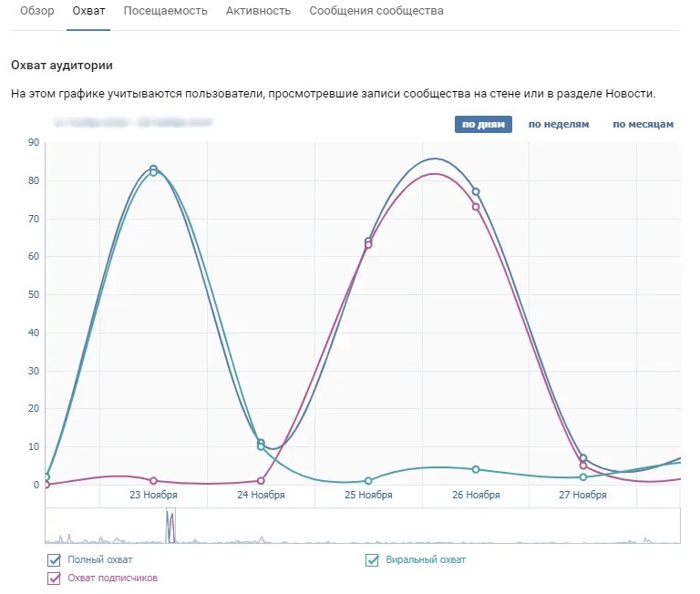
Task: Click the 23 Ноября peak data point
Action: 153,169
